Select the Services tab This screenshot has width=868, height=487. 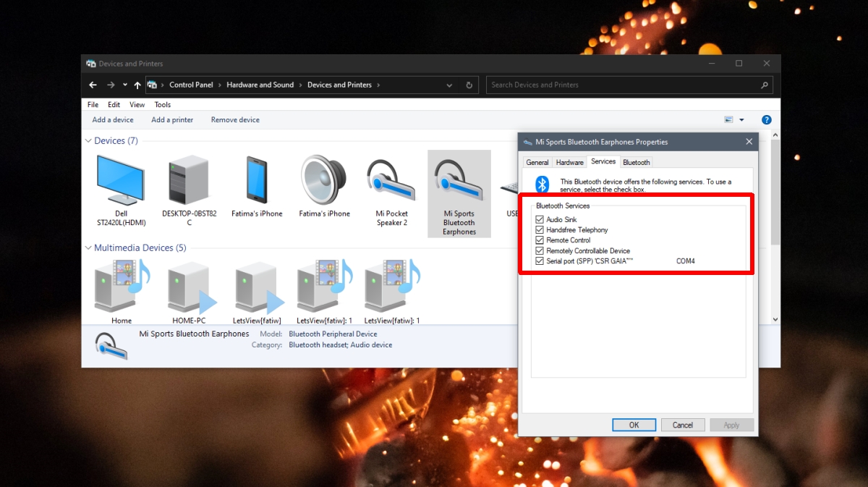pyautogui.click(x=603, y=161)
